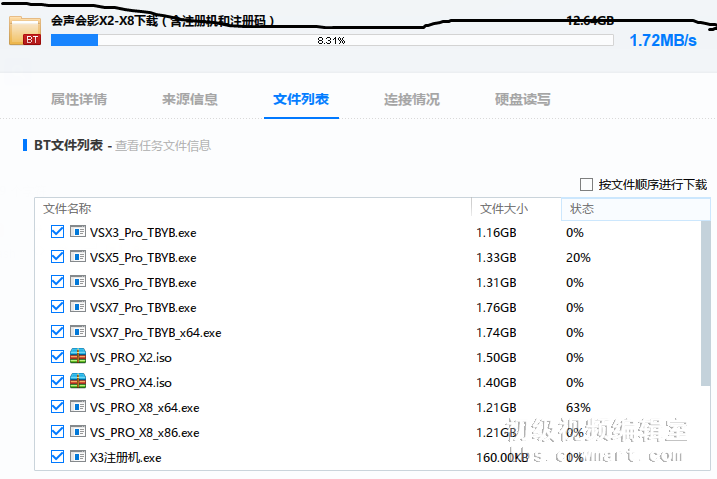
Task: Click the 1.40GB size cell
Action: pyautogui.click(x=496, y=383)
